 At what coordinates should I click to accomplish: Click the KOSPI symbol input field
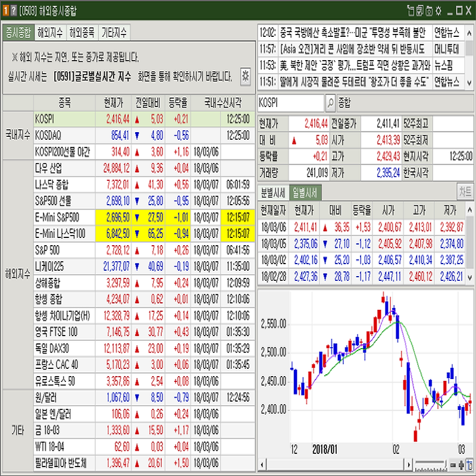291,103
